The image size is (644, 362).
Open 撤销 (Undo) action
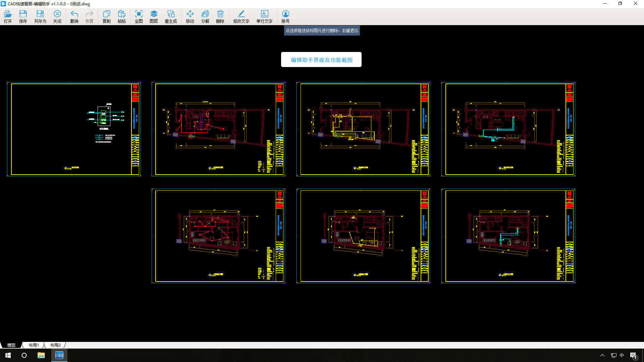74,16
